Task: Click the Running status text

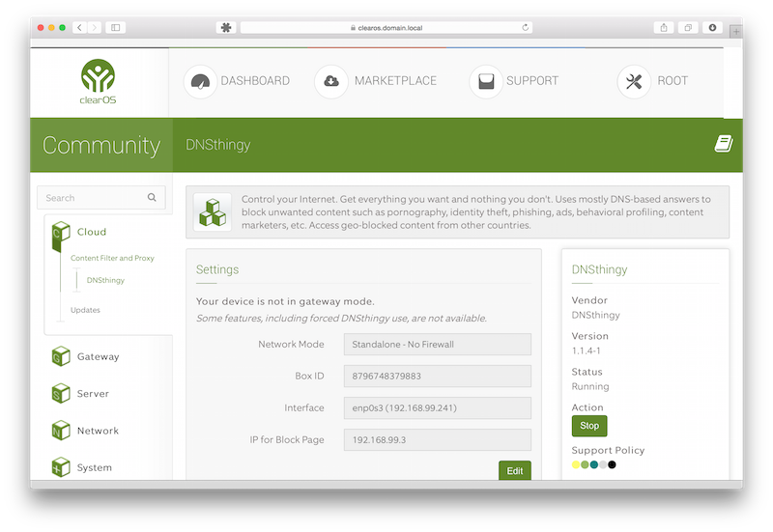Action: 590,386
